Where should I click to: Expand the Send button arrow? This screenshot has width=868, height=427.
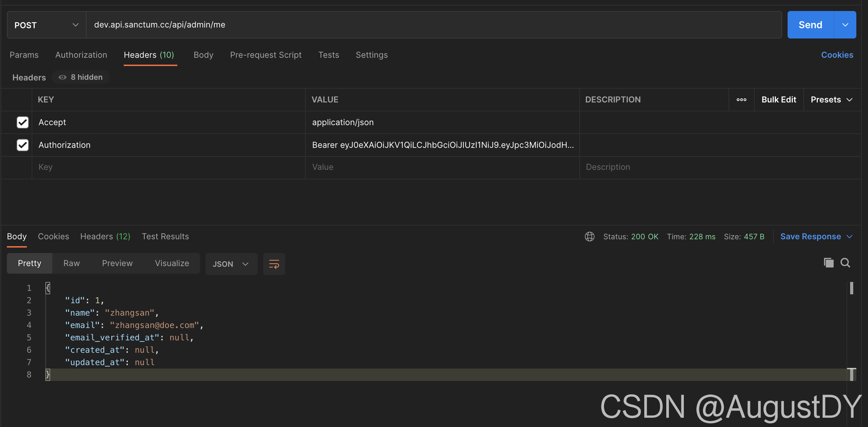pos(845,25)
